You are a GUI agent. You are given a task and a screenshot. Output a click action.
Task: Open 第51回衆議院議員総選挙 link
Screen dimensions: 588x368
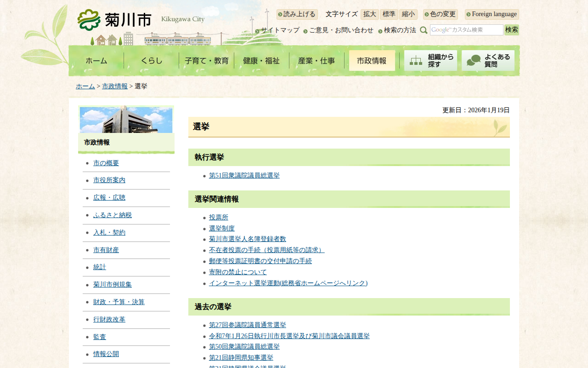pos(244,176)
